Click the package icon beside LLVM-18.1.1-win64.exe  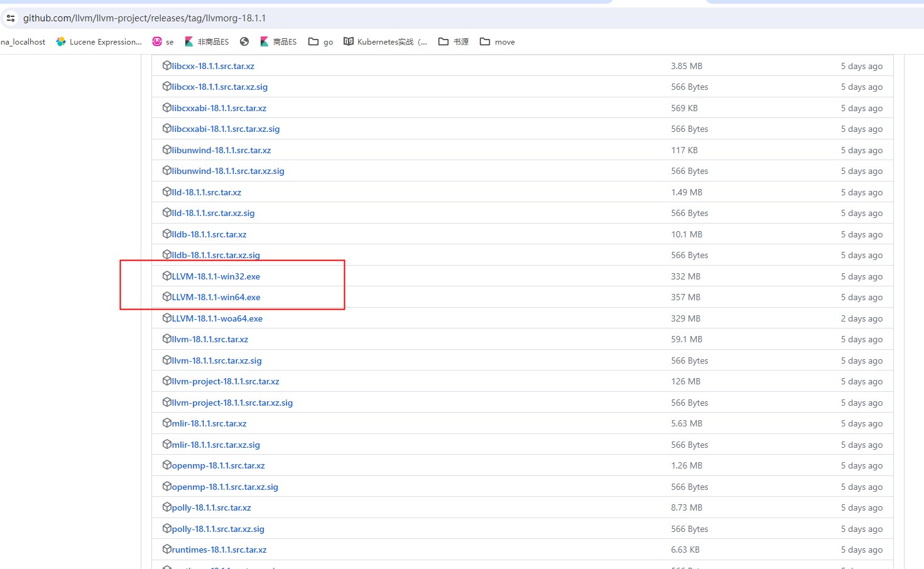pyautogui.click(x=167, y=296)
